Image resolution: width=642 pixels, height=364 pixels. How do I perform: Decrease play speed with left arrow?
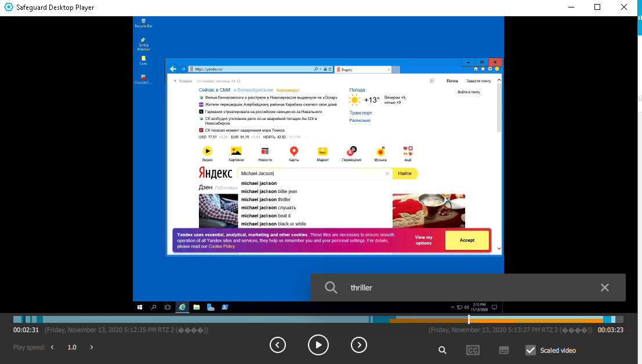point(52,347)
